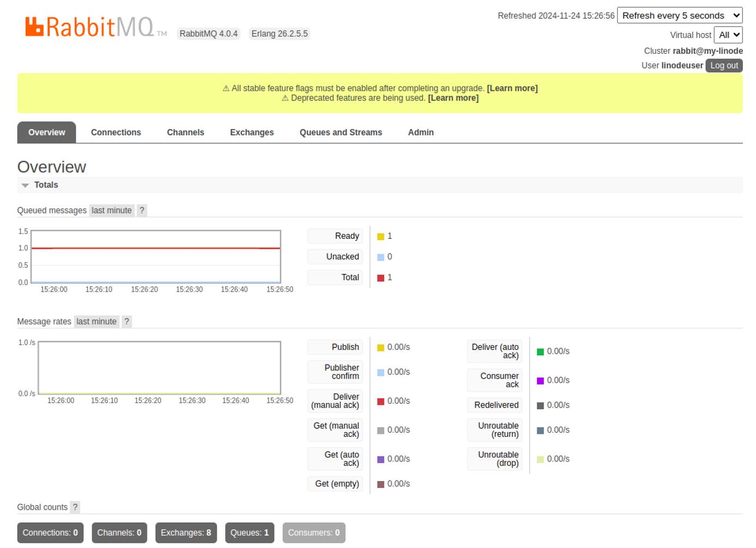Open the Queues and Streams tab
756x548 pixels.
point(341,132)
